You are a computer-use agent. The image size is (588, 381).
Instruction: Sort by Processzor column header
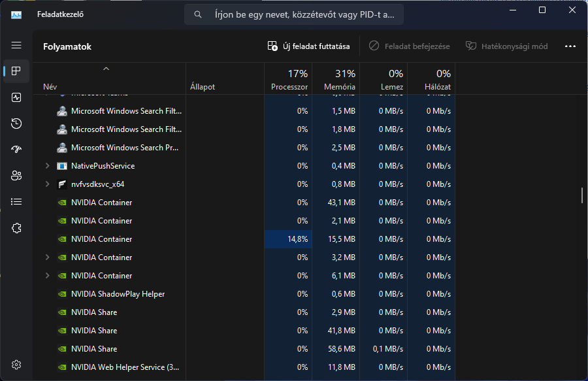pyautogui.click(x=288, y=79)
